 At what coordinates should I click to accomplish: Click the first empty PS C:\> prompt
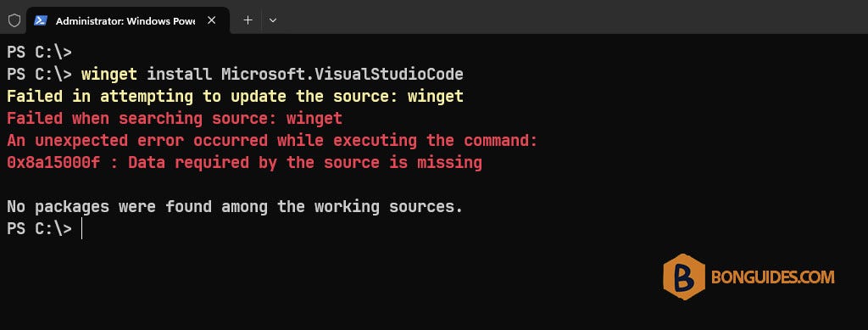click(x=39, y=52)
